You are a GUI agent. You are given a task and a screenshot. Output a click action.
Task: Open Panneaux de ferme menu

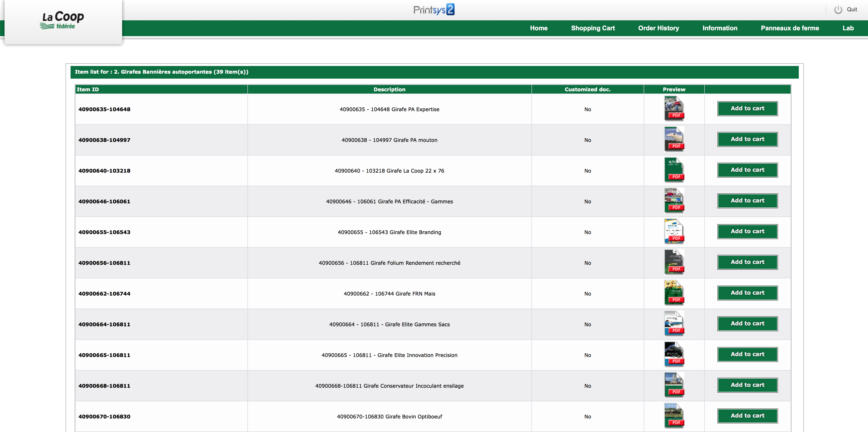[x=790, y=28]
